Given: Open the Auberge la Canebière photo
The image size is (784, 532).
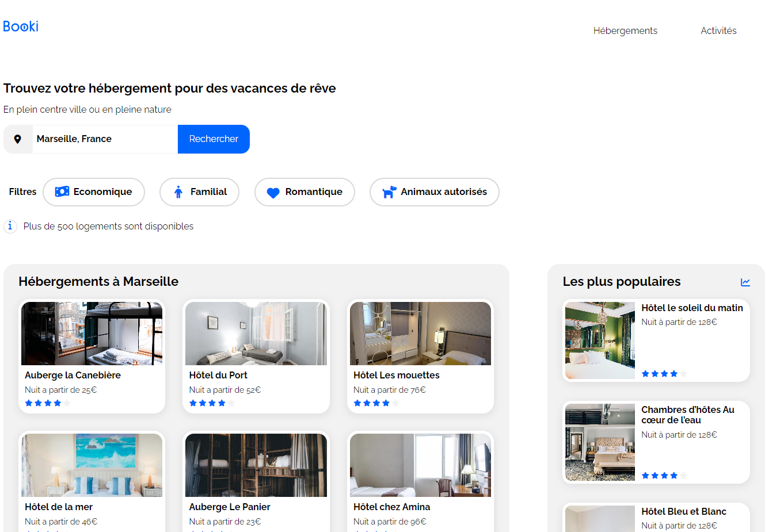Looking at the screenshot, I should click(x=92, y=334).
